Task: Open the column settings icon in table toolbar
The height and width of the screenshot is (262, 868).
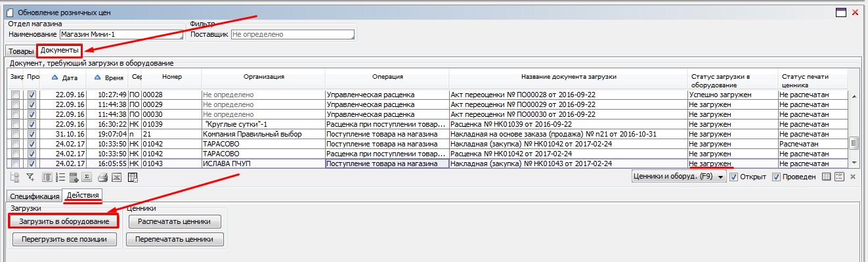Action: pyautogui.click(x=47, y=177)
